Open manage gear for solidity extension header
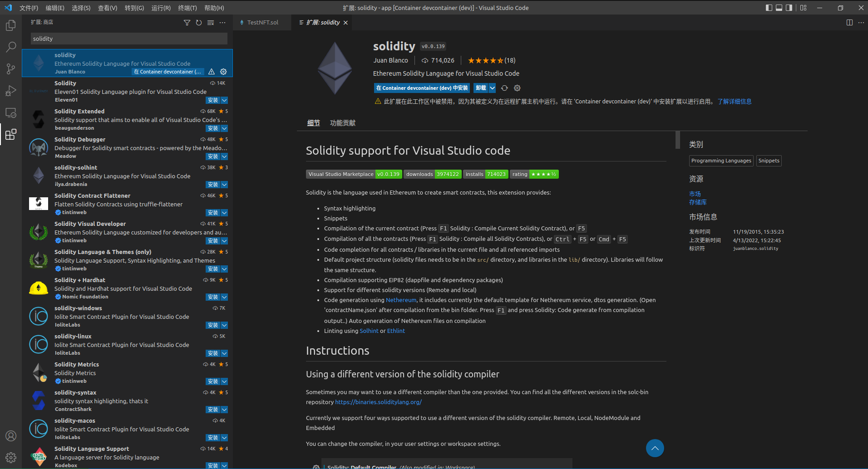 (x=517, y=88)
